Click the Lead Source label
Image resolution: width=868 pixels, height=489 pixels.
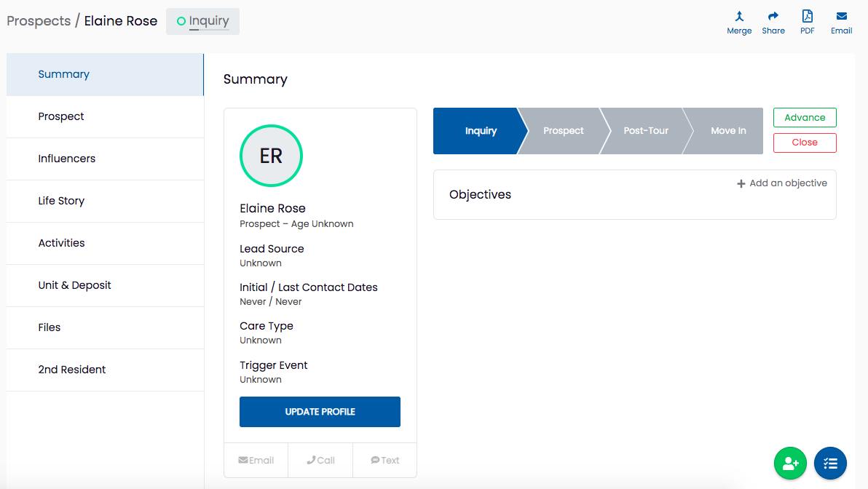click(272, 249)
